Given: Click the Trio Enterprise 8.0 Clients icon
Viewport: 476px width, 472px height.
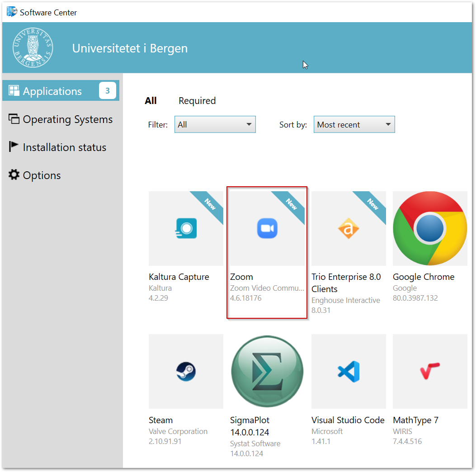Looking at the screenshot, I should [x=349, y=228].
